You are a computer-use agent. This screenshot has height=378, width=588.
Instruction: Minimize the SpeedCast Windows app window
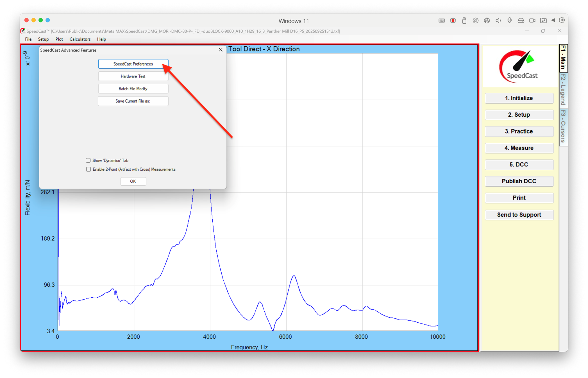click(x=527, y=31)
